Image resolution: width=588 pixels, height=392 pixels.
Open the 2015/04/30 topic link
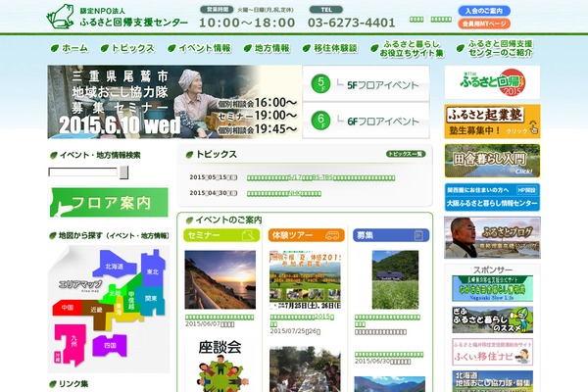(x=284, y=193)
